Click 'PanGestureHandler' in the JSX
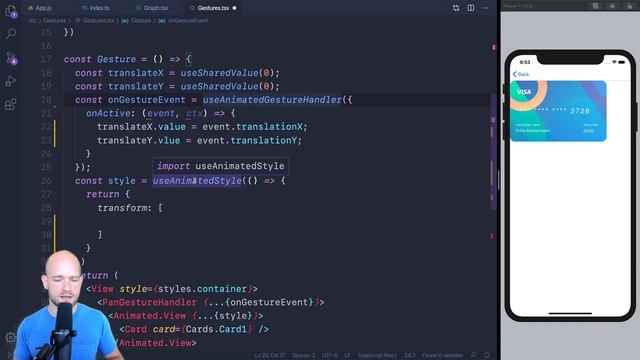This screenshot has width=640, height=360. pos(149,302)
